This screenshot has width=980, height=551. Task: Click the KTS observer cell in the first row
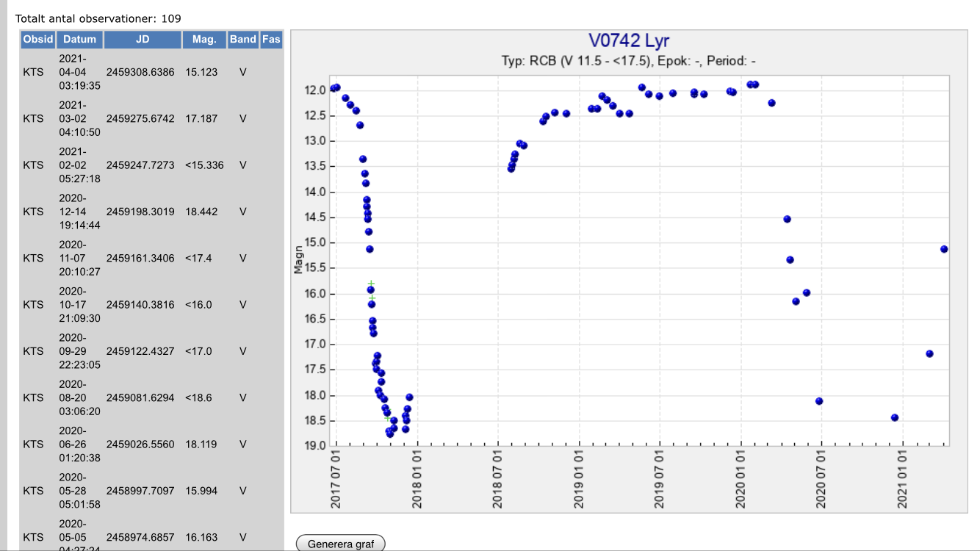tap(33, 72)
